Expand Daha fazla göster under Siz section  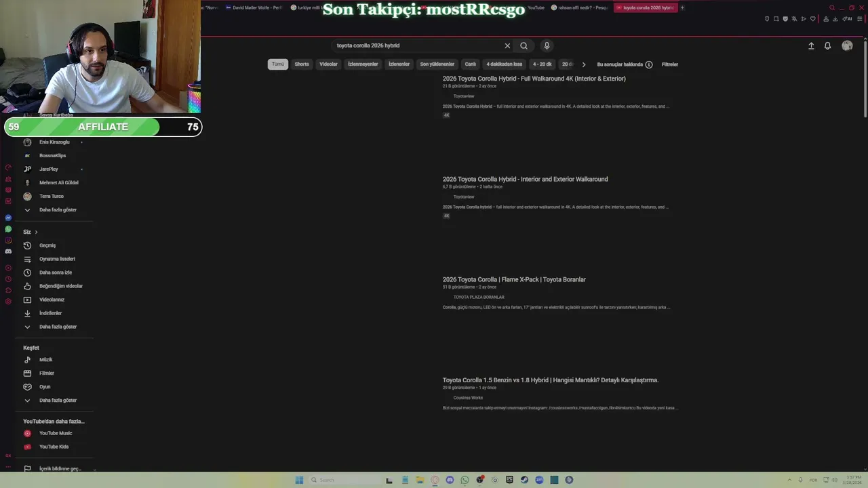(x=58, y=327)
